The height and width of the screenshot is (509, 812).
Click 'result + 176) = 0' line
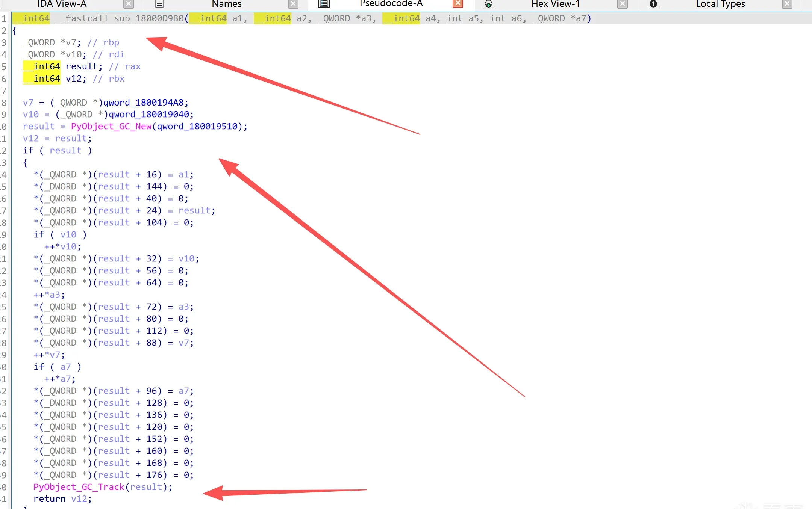pos(114,475)
